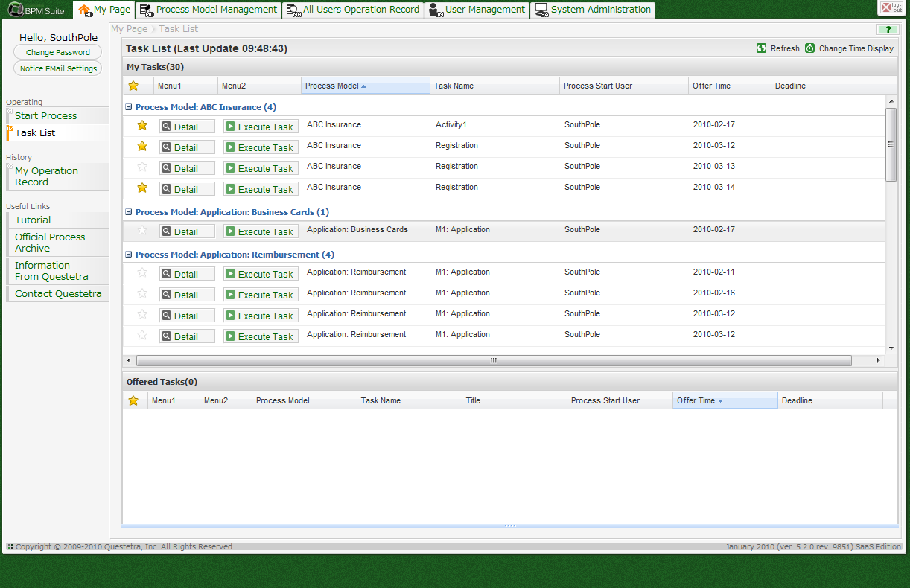Click the Change Password button
The width and height of the screenshot is (910, 588).
57,52
